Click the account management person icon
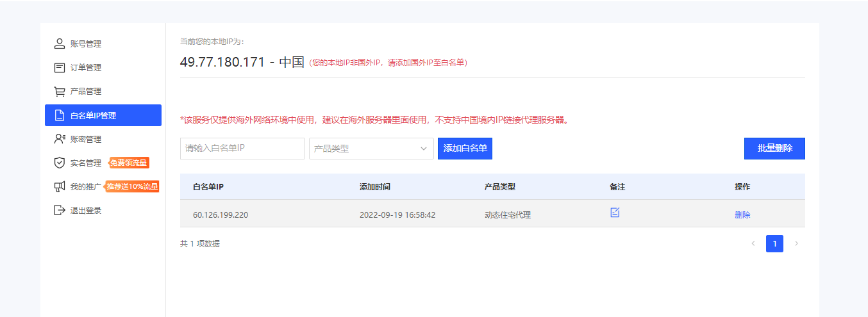Viewport: 868px width, 317px height. click(x=60, y=44)
